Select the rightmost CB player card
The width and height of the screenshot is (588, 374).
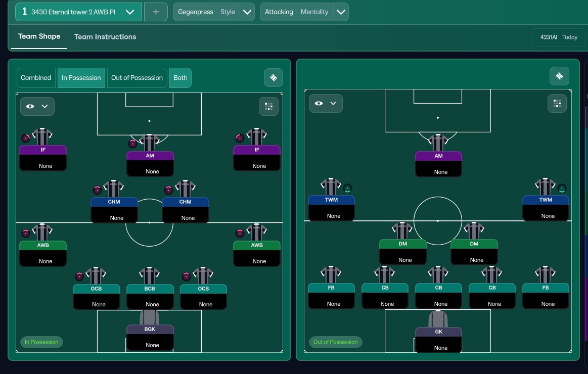pyautogui.click(x=492, y=296)
